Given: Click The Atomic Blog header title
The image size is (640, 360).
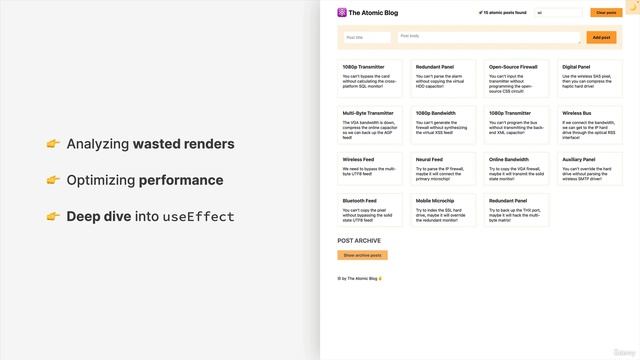Looking at the screenshot, I should [x=373, y=13].
